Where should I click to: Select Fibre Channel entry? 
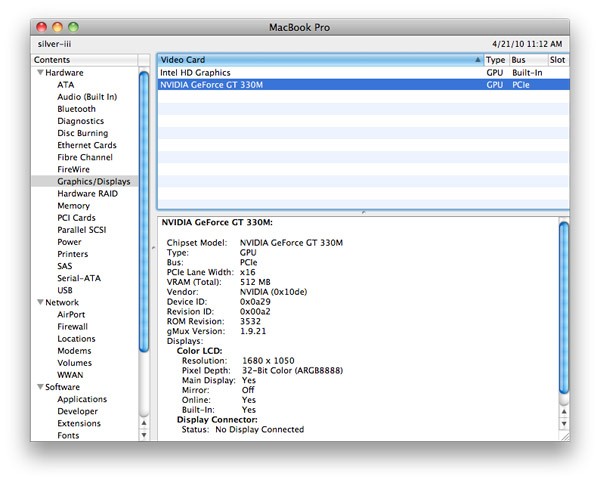pos(85,157)
